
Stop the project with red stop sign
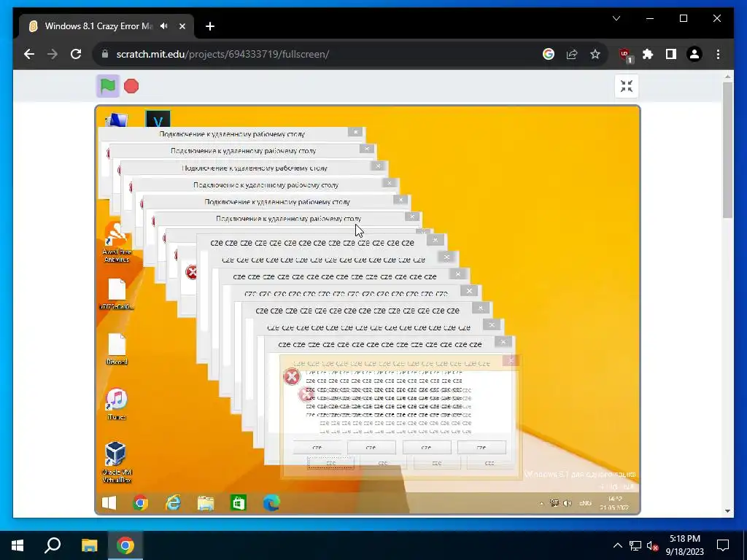[x=131, y=86]
